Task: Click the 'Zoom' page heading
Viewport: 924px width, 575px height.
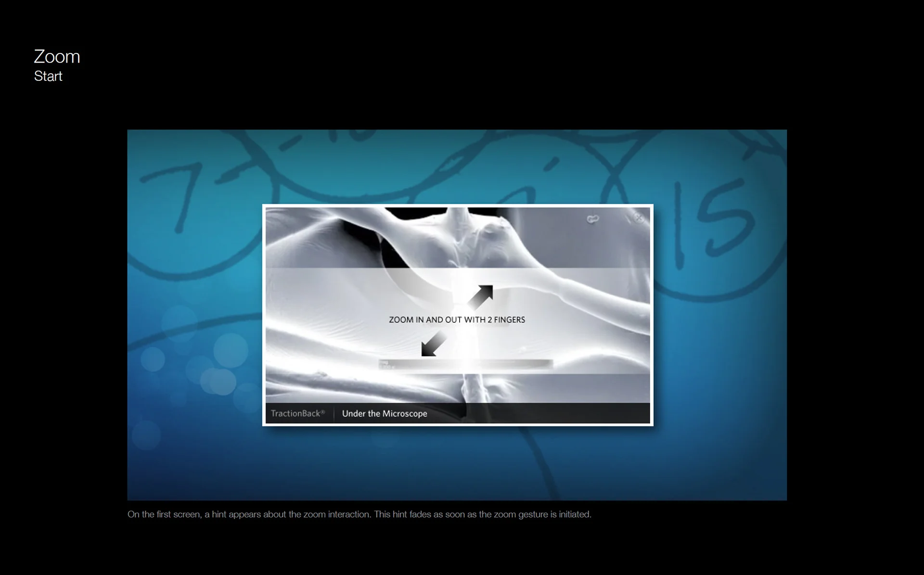Action: 57,57
